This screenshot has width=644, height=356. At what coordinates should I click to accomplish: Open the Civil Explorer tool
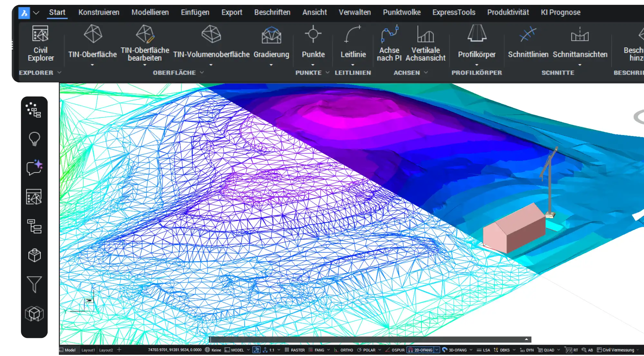tap(41, 44)
